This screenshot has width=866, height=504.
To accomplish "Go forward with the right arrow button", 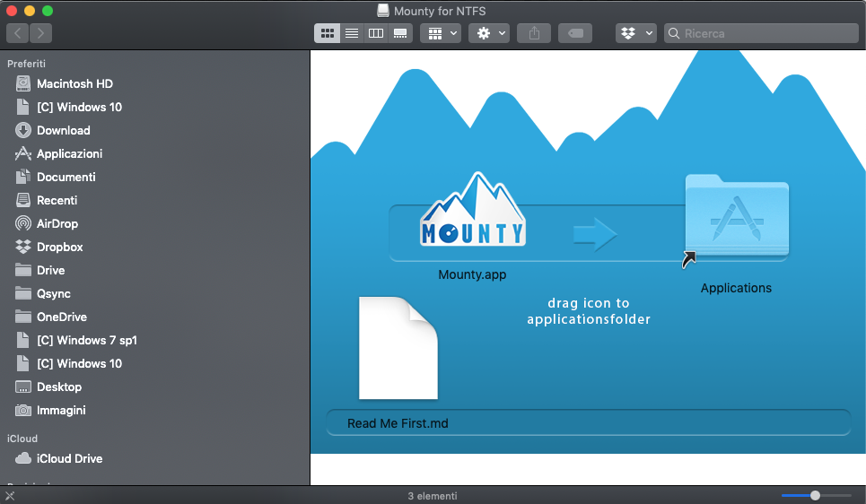I will coord(41,33).
